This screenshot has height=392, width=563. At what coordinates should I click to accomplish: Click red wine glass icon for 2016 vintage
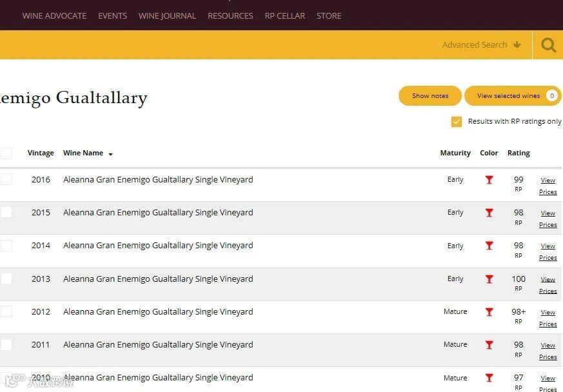pyautogui.click(x=489, y=180)
